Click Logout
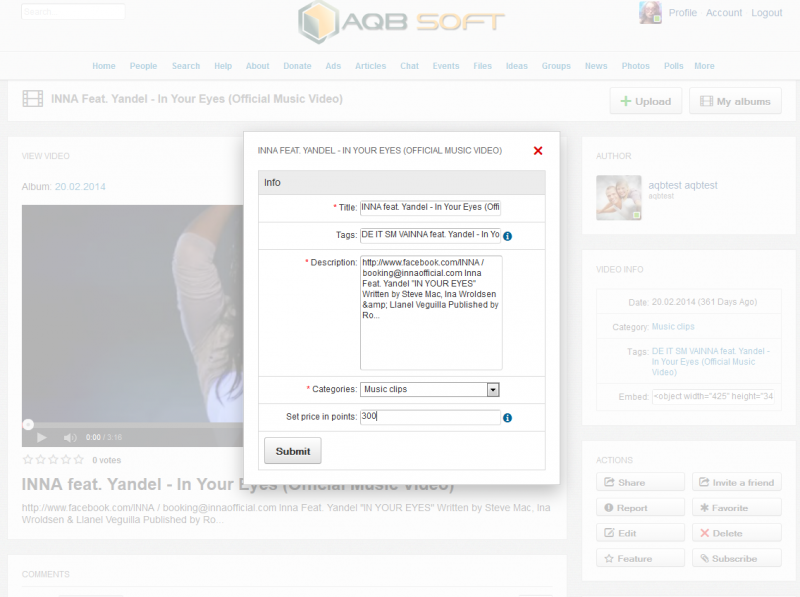This screenshot has width=800, height=597. 766,13
